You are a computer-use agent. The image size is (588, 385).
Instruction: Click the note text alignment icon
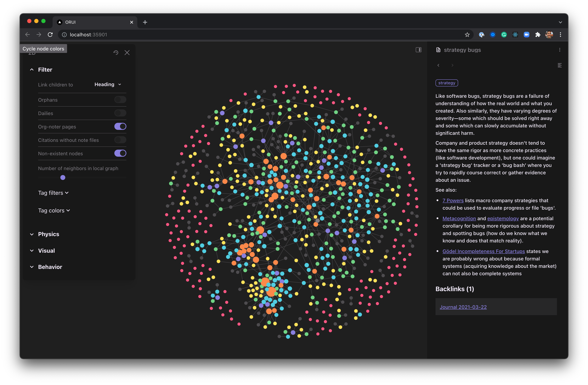tap(560, 65)
